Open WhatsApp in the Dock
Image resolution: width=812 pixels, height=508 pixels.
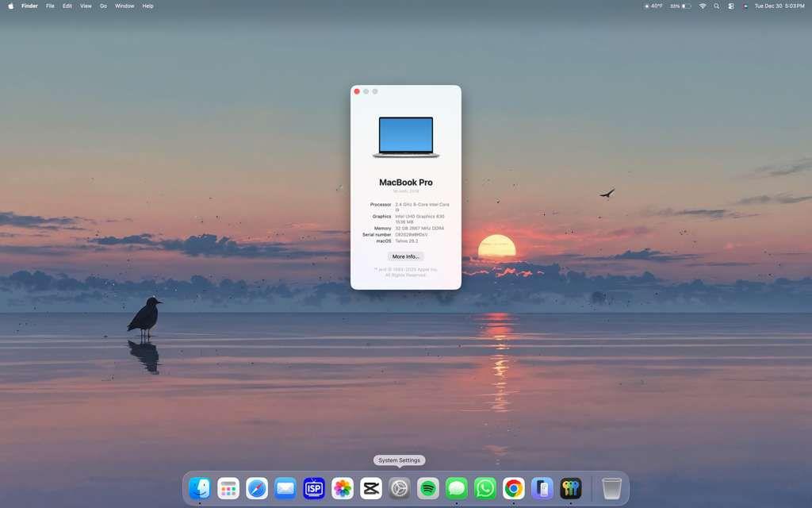[x=485, y=488]
